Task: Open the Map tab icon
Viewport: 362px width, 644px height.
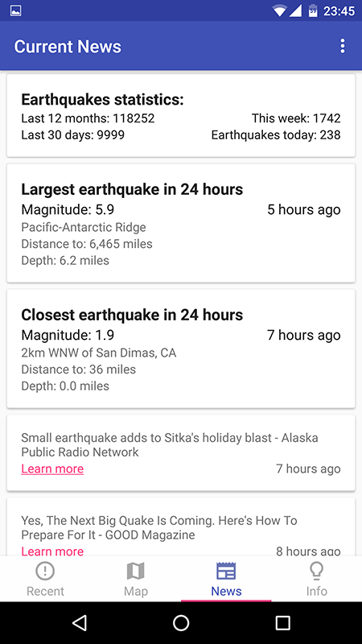Action: coord(135,571)
